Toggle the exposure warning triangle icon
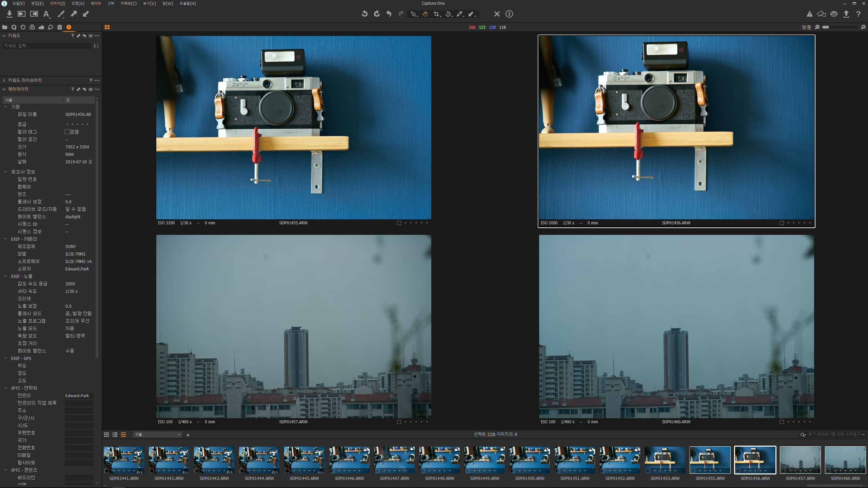This screenshot has width=868, height=488. coord(809,14)
